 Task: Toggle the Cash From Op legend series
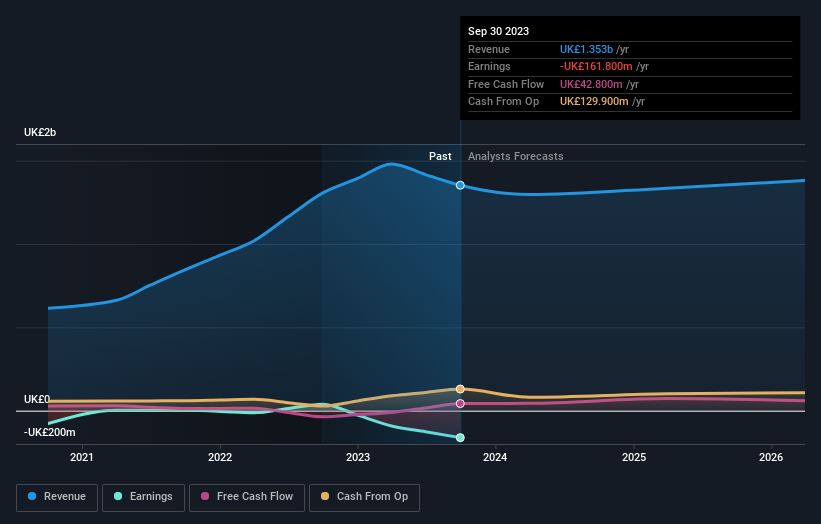coord(364,497)
